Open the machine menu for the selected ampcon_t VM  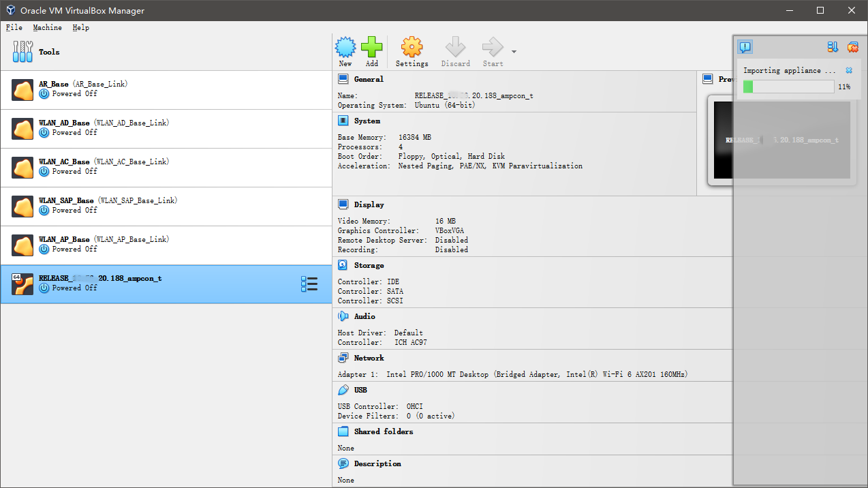(x=309, y=284)
